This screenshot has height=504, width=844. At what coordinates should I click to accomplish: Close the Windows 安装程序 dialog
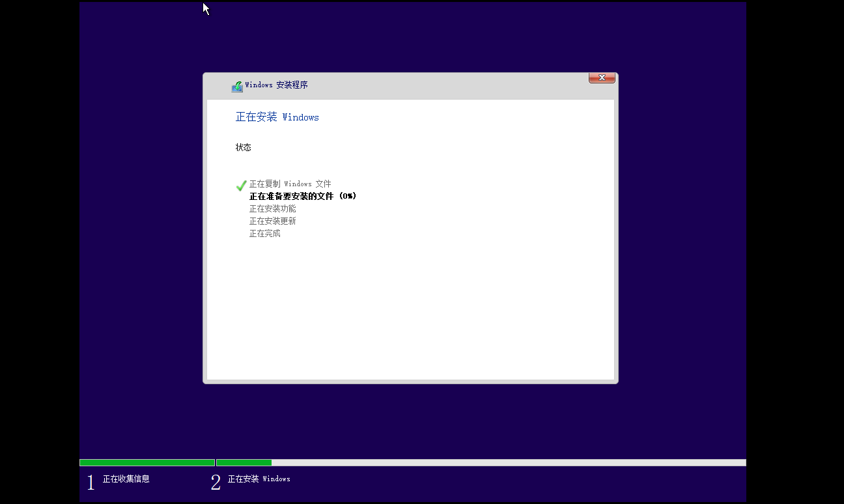[x=602, y=77]
